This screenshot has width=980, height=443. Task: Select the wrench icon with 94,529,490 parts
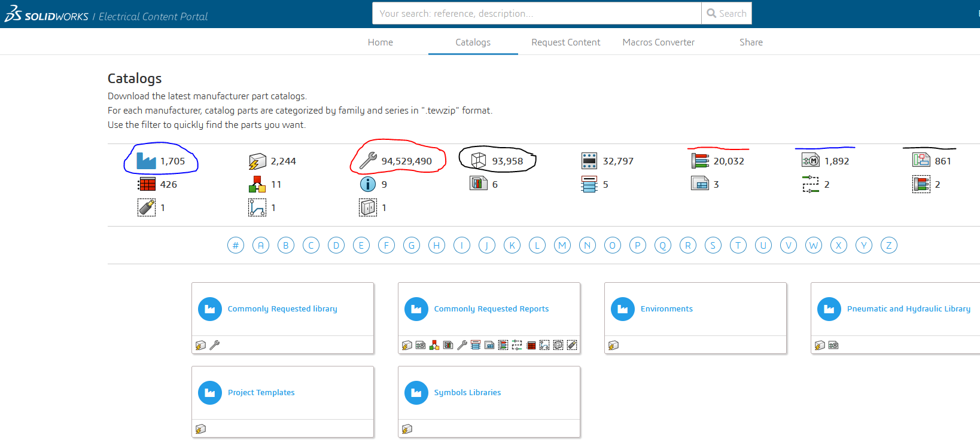(x=368, y=161)
